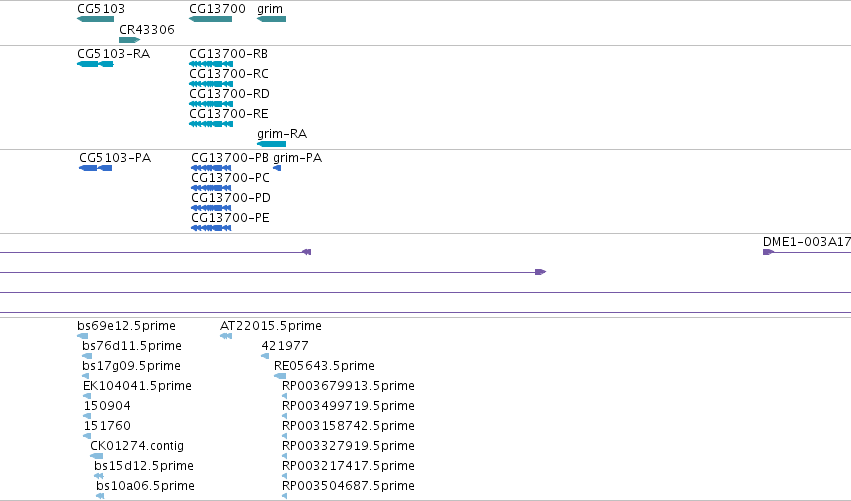Click the CR43306 gene arrow glyph
Screen dimensions: 851x501
[130, 40]
